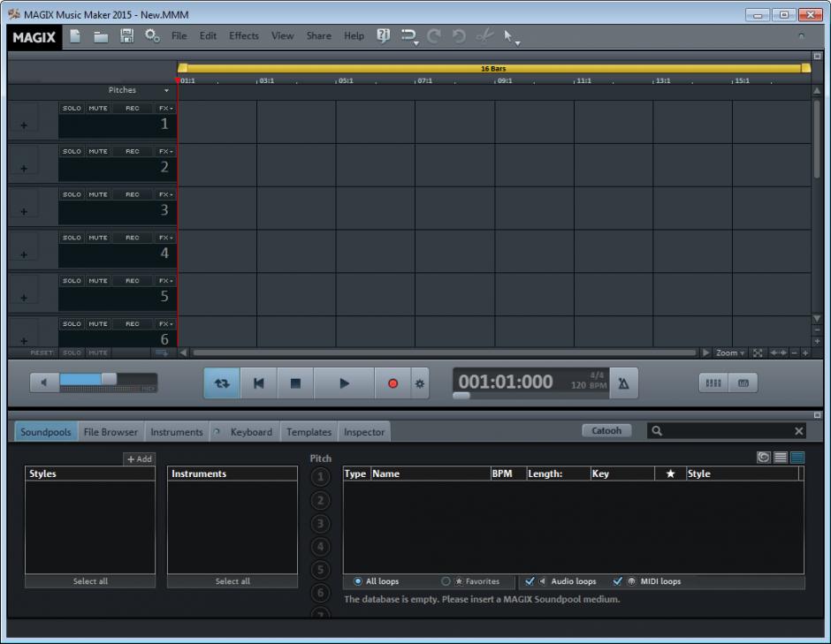Arm REC on track 3
831x644 pixels.
click(132, 194)
